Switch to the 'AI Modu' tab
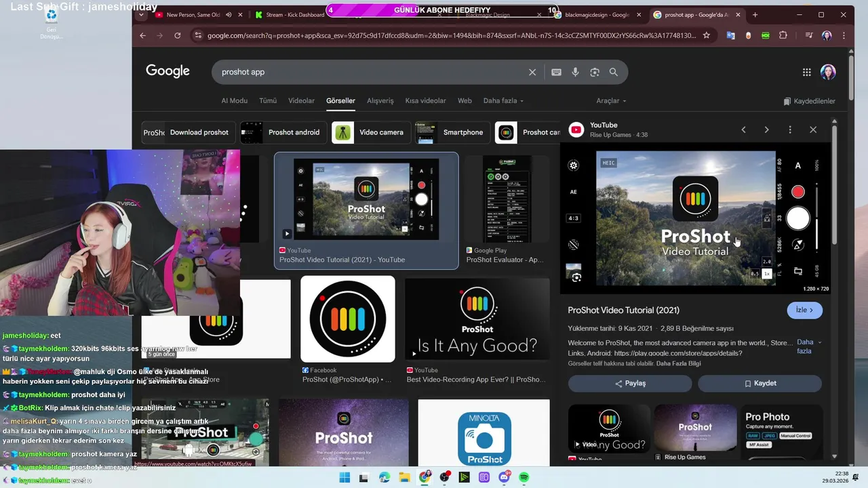Image resolution: width=868 pixels, height=488 pixels. point(234,100)
